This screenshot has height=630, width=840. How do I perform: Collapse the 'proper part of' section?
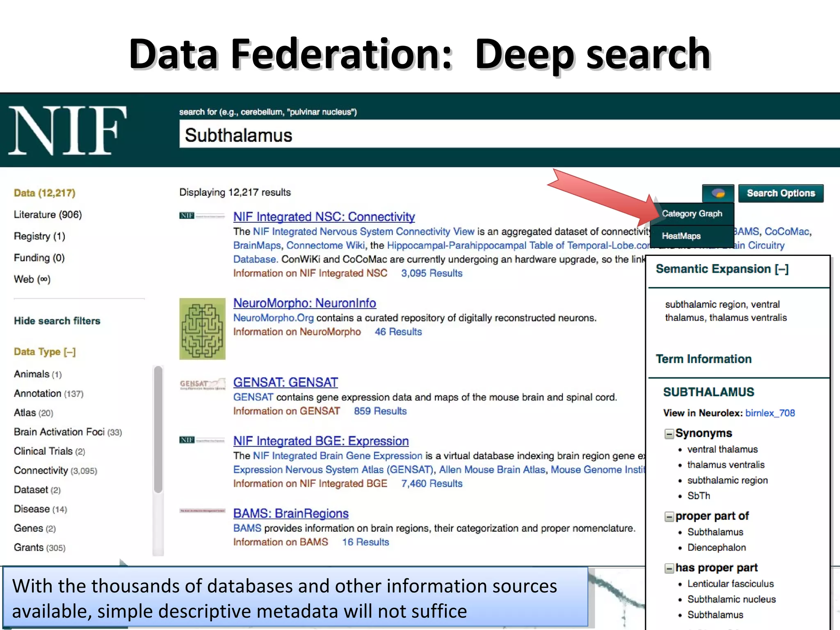pyautogui.click(x=669, y=517)
